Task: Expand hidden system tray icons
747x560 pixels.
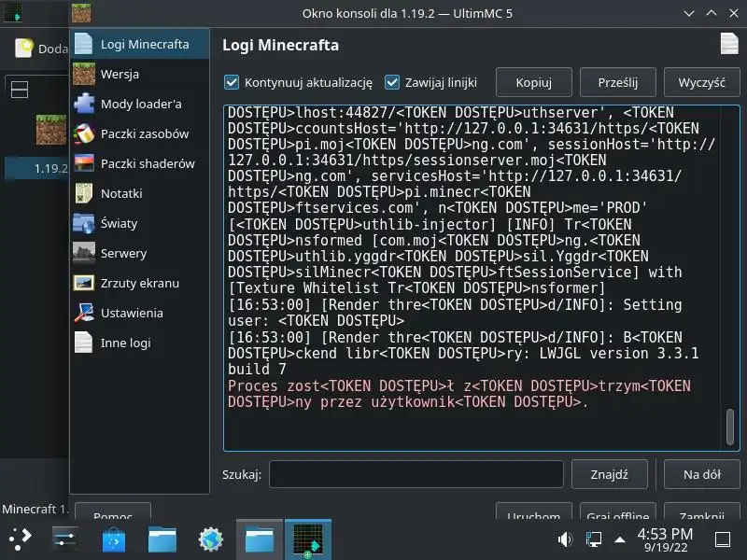Action: [x=620, y=539]
